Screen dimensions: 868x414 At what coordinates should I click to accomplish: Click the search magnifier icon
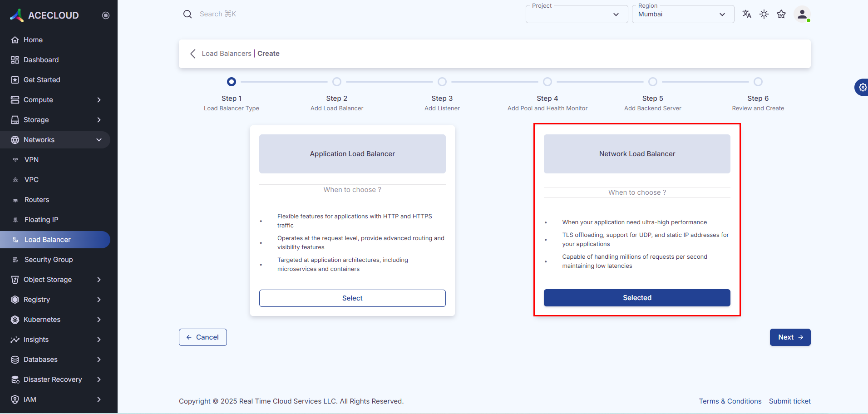coord(187,14)
